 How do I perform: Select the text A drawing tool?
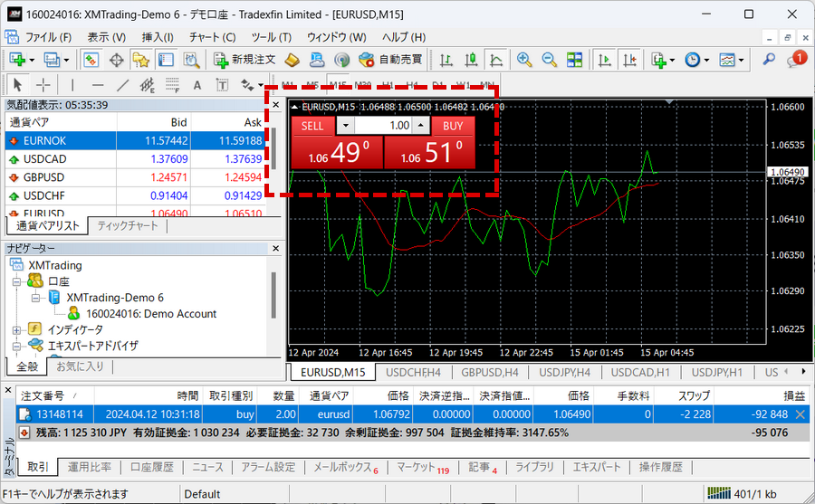(x=197, y=85)
